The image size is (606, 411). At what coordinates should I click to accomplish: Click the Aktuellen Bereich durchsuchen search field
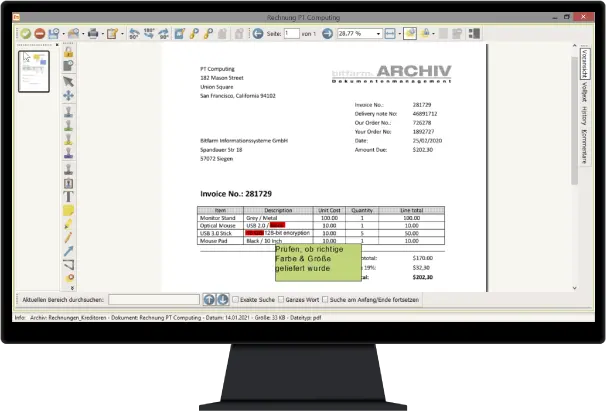pos(154,300)
